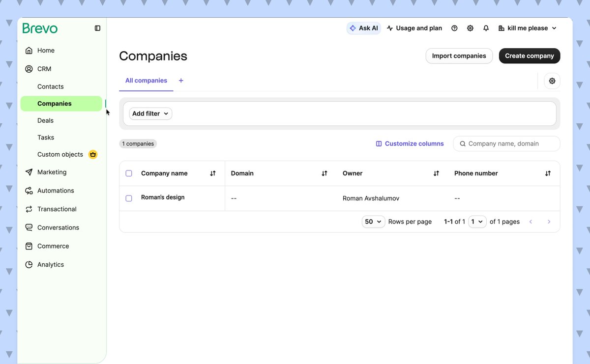590x364 pixels.
Task: Open Ask AI assistant
Action: 364,28
